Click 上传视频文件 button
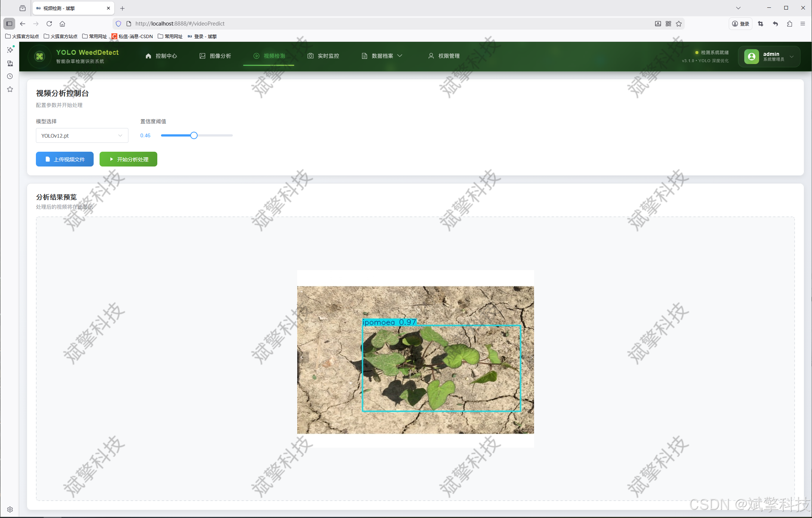This screenshot has width=812, height=518. click(x=65, y=159)
